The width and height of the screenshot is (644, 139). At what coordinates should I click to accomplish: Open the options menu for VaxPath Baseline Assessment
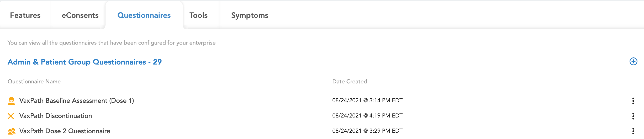633,101
